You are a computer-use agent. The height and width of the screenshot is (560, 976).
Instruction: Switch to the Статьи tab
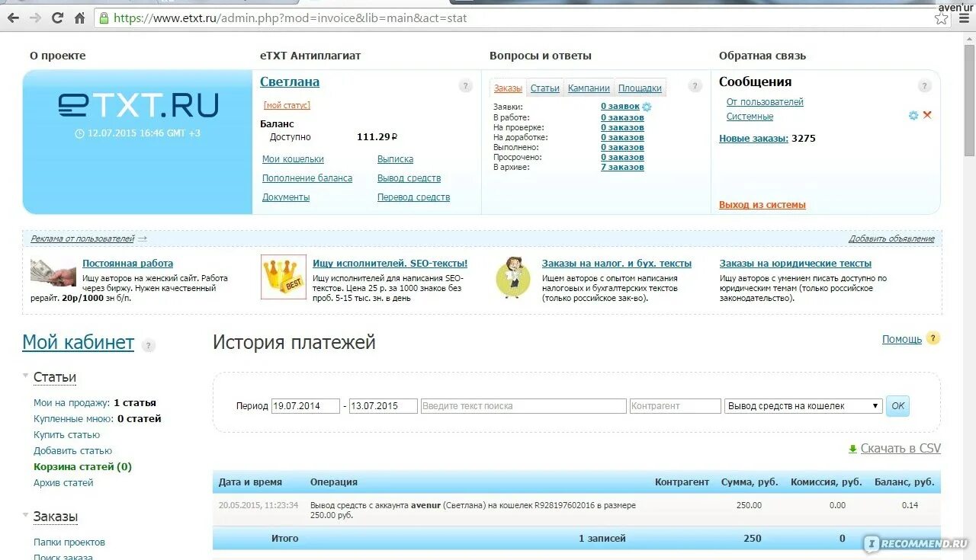545,88
